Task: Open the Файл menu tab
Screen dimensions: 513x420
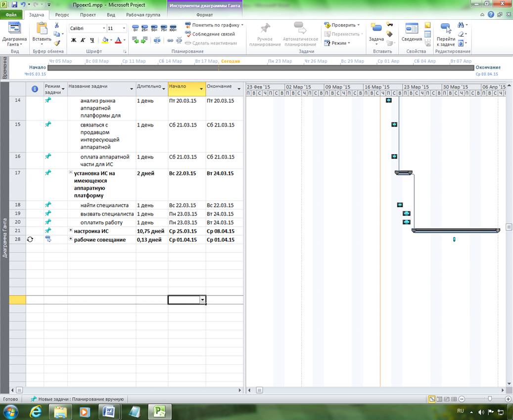Action: click(x=11, y=15)
